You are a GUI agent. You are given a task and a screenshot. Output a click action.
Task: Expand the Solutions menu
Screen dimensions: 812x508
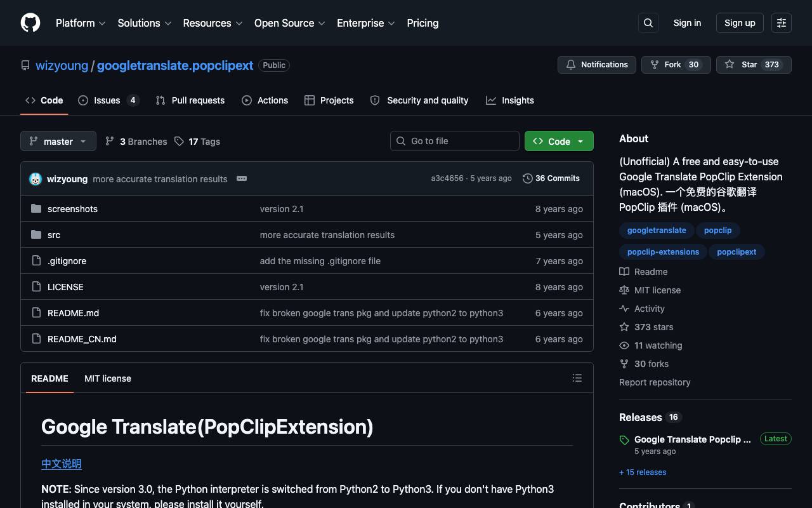click(145, 23)
